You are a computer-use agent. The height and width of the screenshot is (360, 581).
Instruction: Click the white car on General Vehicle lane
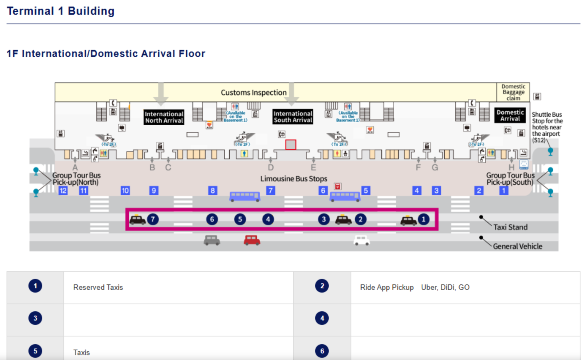pyautogui.click(x=362, y=240)
